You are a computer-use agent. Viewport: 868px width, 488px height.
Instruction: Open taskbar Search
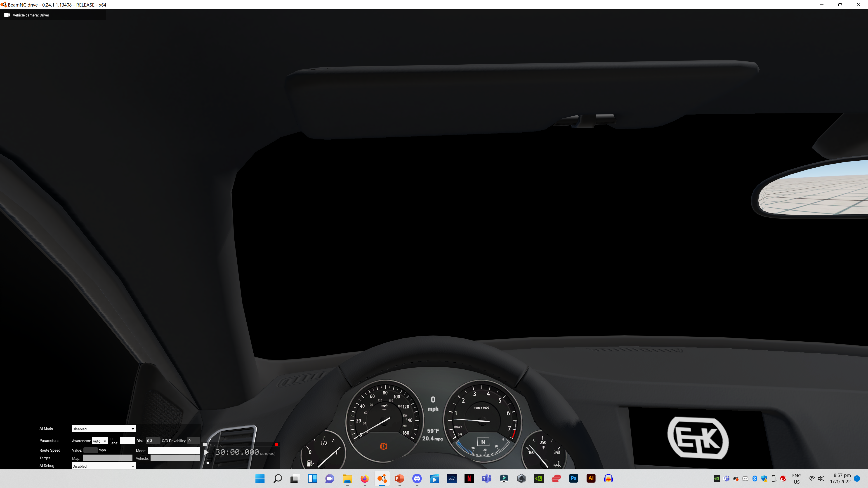coord(278,479)
